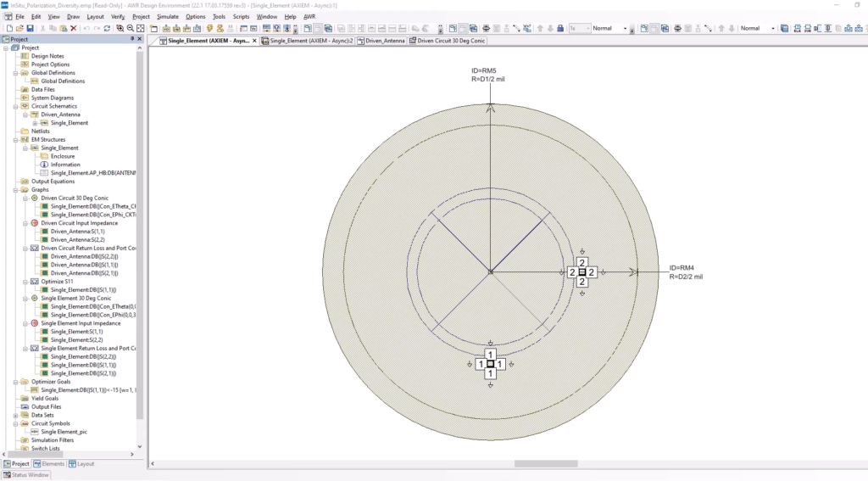The image size is (868, 481).
Task: Collapse Driven Circuit Input Impedance graph
Action: coord(25,223)
